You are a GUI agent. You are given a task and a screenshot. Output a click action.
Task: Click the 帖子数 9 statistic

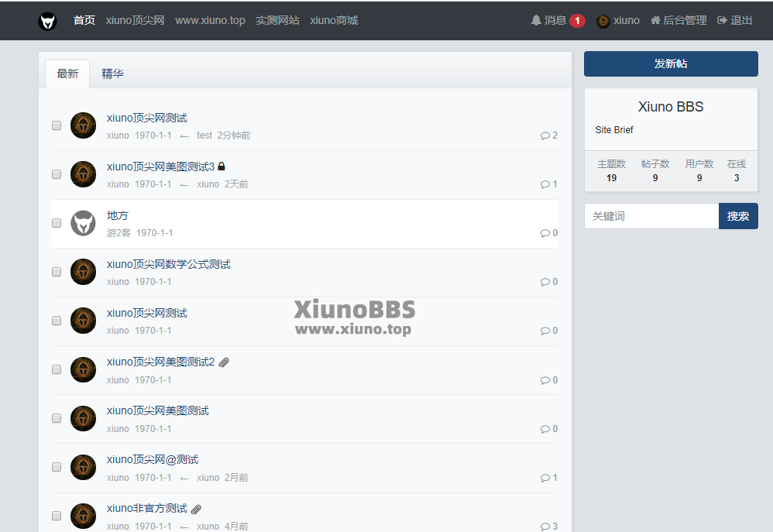tap(655, 170)
